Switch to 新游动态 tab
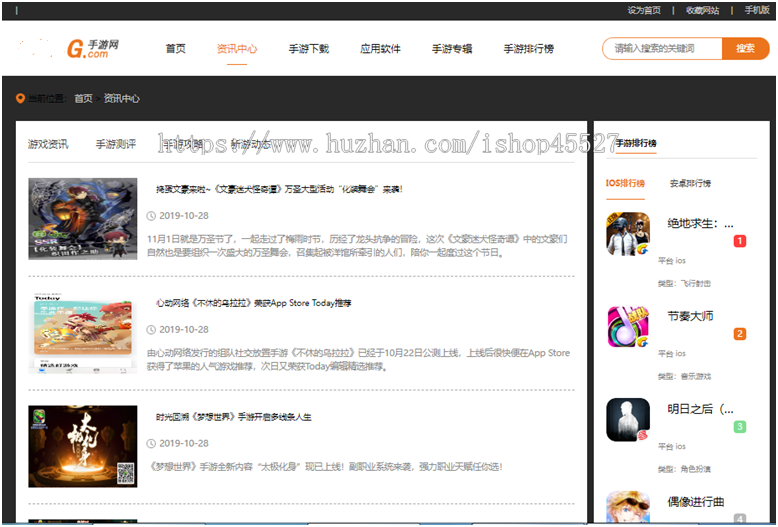 coord(251,144)
